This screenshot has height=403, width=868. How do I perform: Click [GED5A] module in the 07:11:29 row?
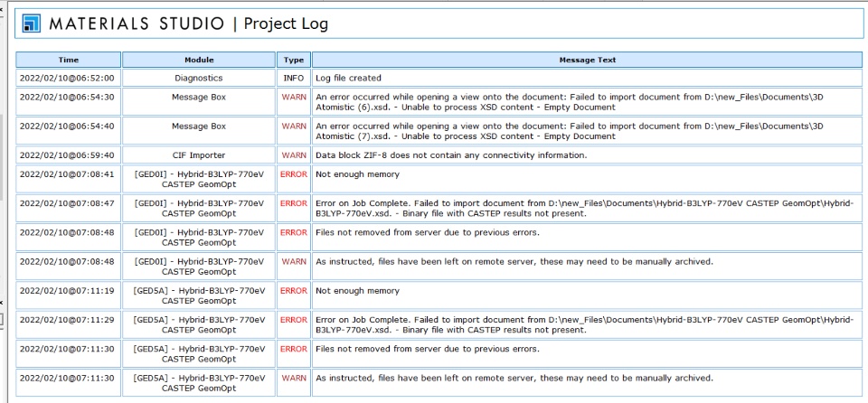tap(199, 325)
